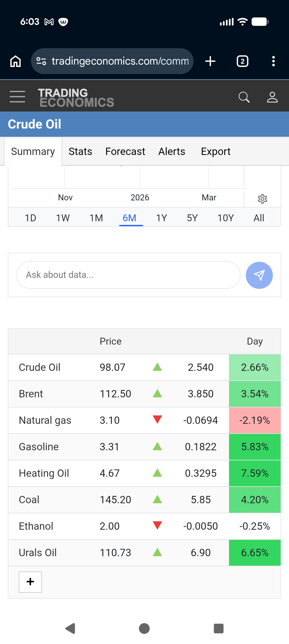
Task: Open a new browser tab
Action: tap(210, 61)
